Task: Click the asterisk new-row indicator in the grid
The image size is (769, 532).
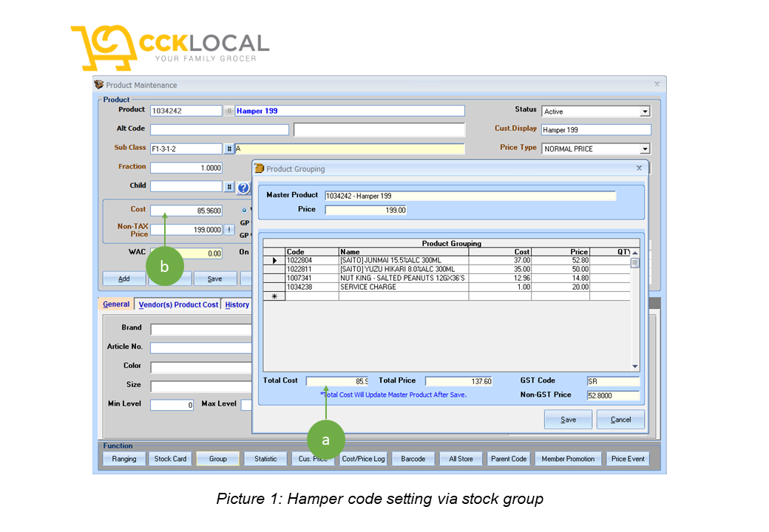Action: click(x=273, y=295)
